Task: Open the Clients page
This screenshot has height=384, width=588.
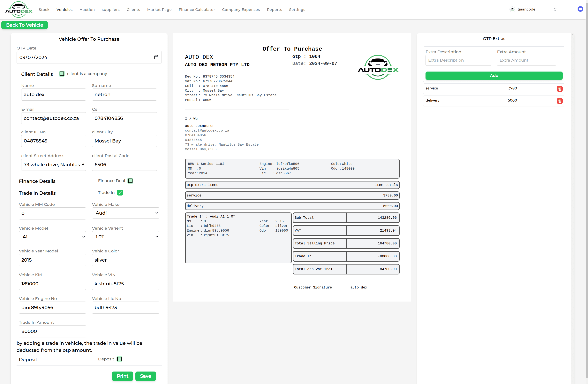Action: click(x=133, y=10)
